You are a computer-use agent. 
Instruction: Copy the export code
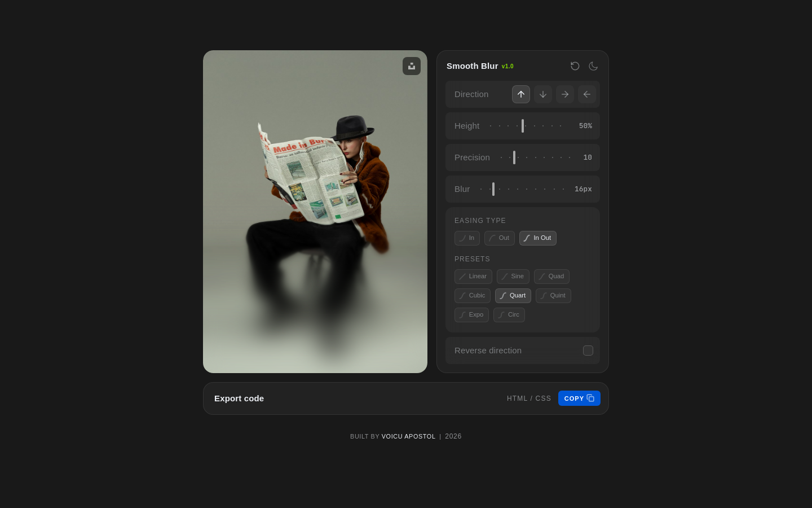[x=579, y=398]
